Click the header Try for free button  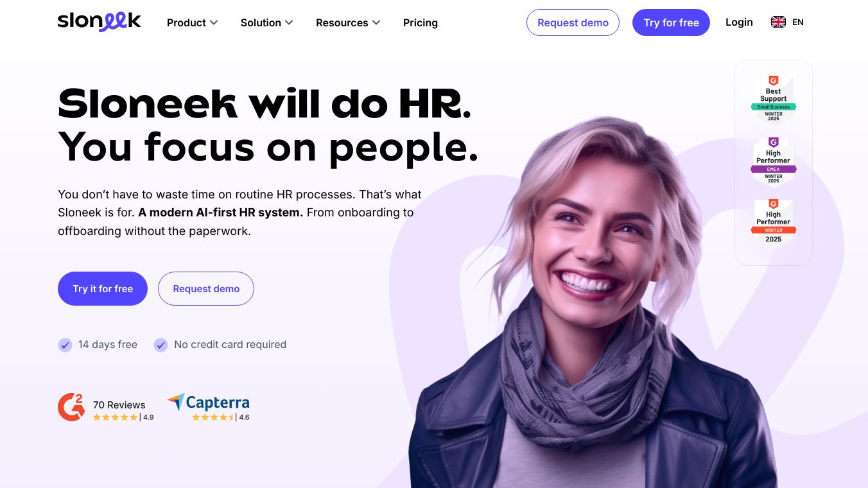click(x=671, y=22)
